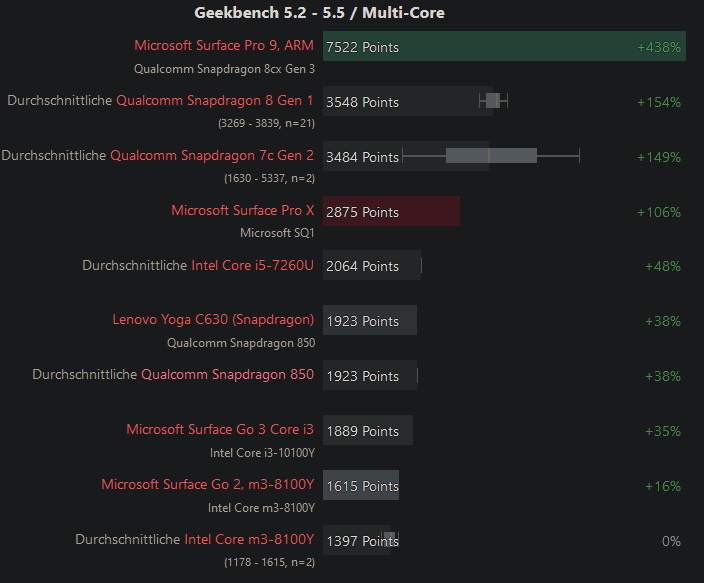Click the 1923 Points bar for Lenovo Yoga C630
Screen dimensions: 704x583
[370, 320]
